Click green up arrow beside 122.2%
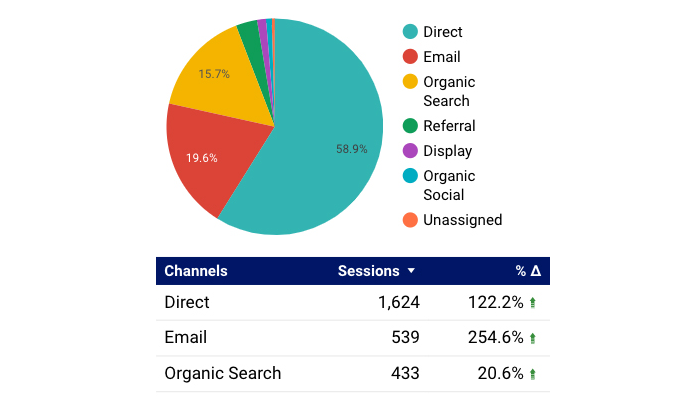 coord(534,303)
